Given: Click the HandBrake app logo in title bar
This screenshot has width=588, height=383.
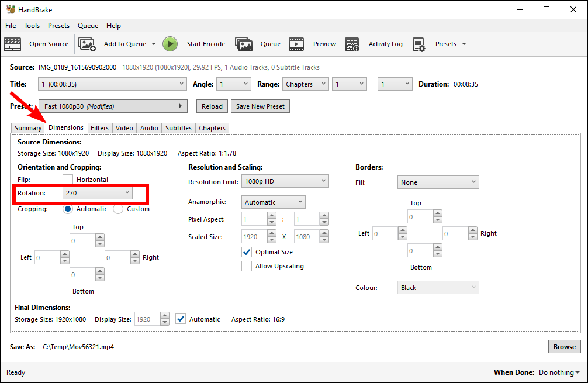Looking at the screenshot, I should (11, 9).
